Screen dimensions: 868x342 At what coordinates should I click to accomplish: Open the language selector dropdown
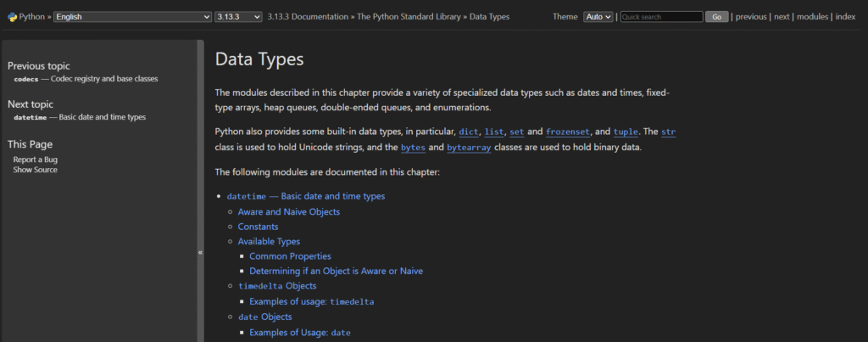pyautogui.click(x=132, y=16)
